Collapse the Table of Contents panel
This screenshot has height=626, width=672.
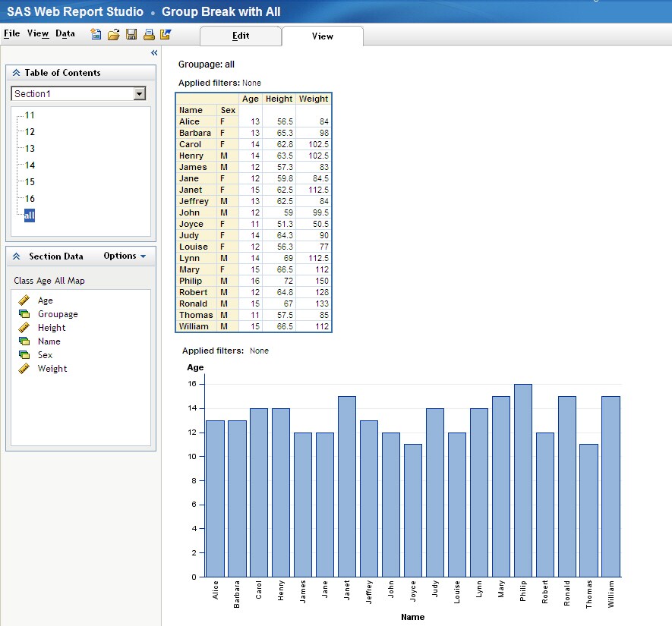click(x=16, y=73)
